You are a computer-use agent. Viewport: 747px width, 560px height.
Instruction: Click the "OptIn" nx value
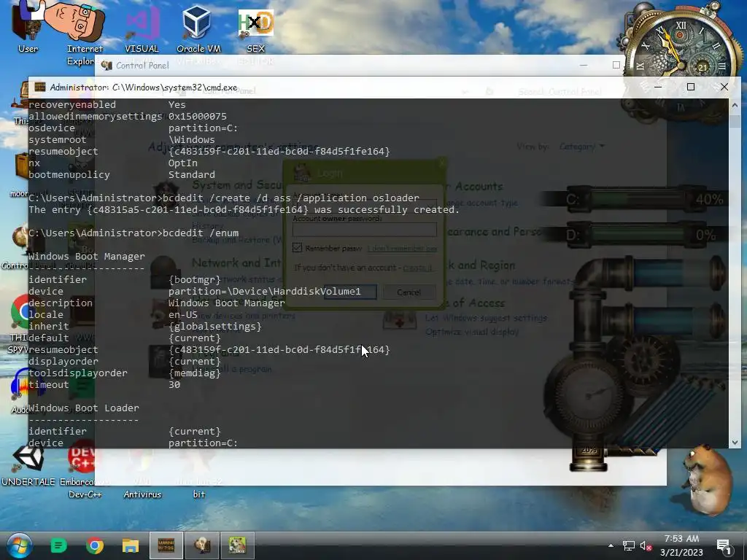[183, 163]
